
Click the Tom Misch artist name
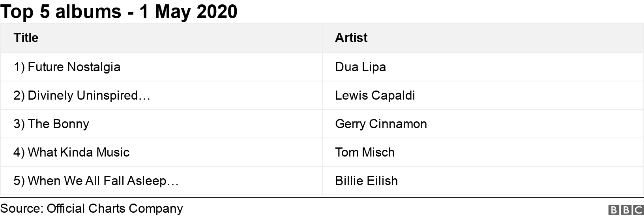(365, 152)
